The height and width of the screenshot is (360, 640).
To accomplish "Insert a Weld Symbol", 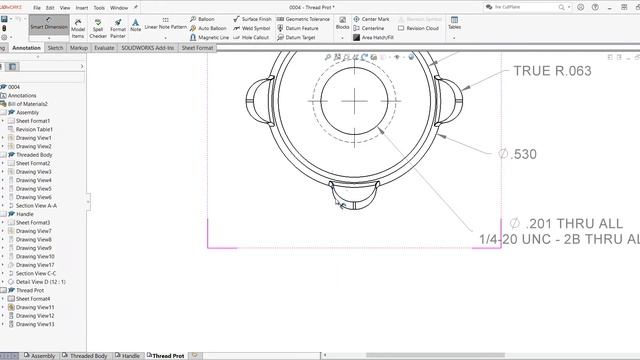I will click(x=252, y=28).
